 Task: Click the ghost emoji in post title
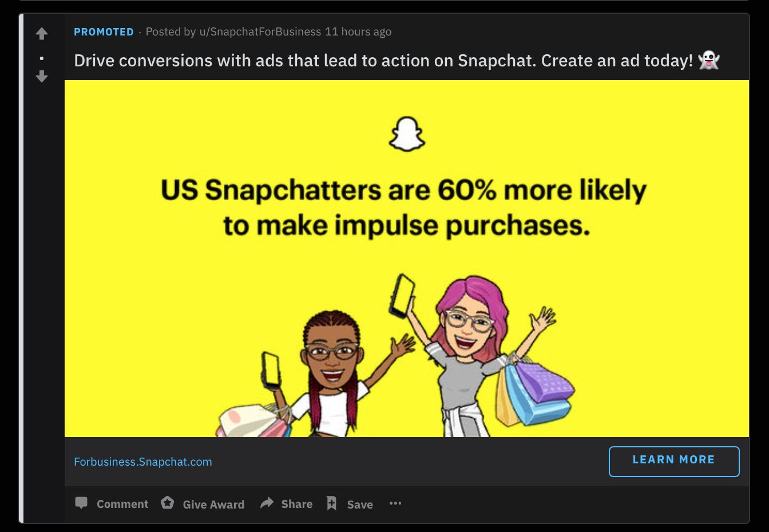coord(709,60)
